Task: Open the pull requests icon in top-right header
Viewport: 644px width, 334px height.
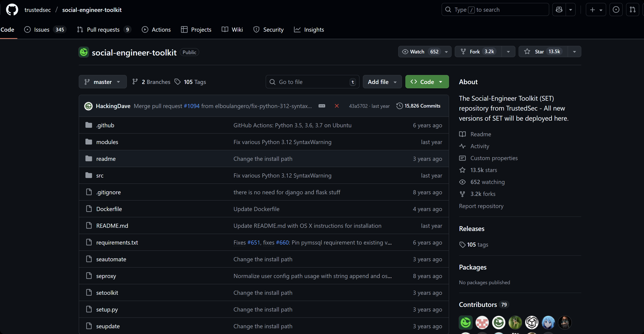Action: 633,10
